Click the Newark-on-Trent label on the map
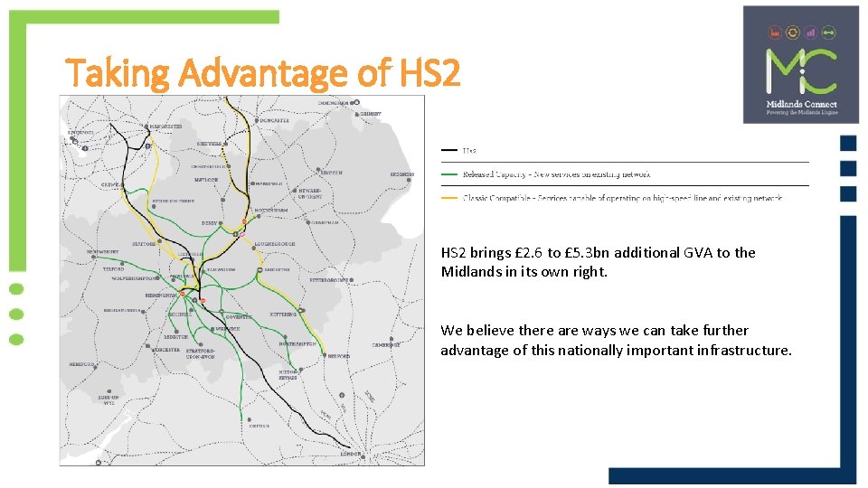Image resolution: width=868 pixels, height=488 pixels. pyautogui.click(x=309, y=193)
